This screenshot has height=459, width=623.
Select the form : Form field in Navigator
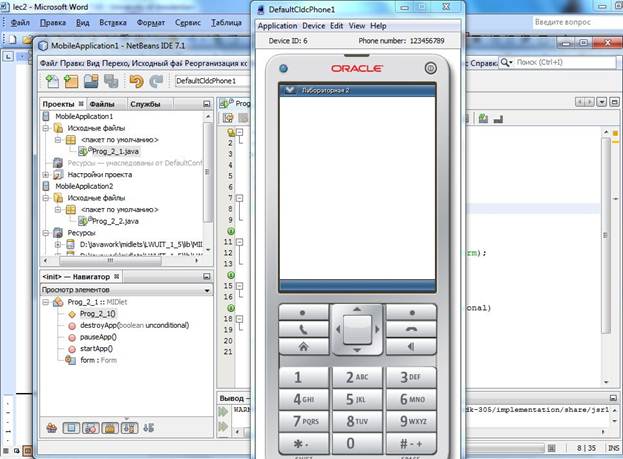coord(98,360)
